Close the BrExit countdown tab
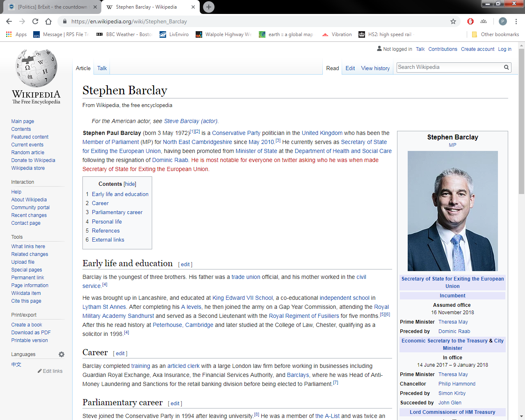 [95, 7]
